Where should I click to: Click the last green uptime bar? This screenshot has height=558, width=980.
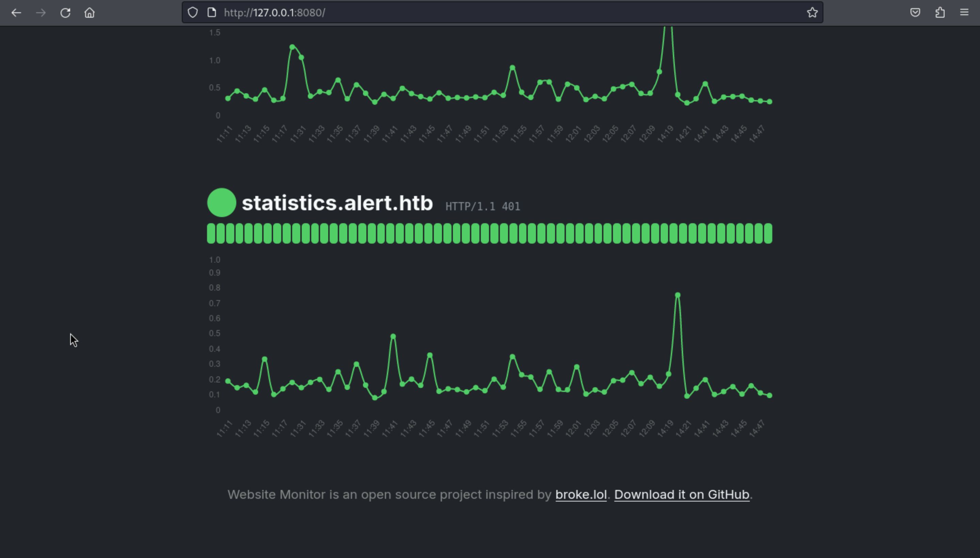768,233
